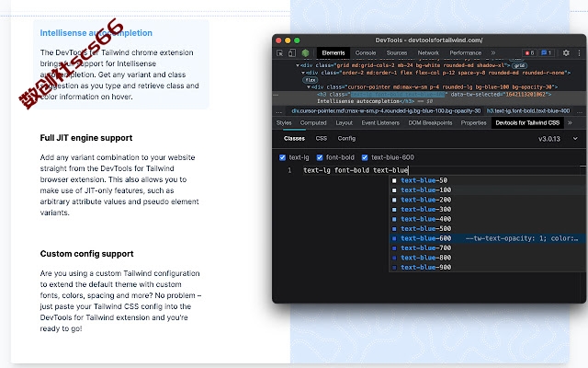Select the inspect element picker icon
Image resolution: width=588 pixels, height=368 pixels.
pyautogui.click(x=279, y=53)
